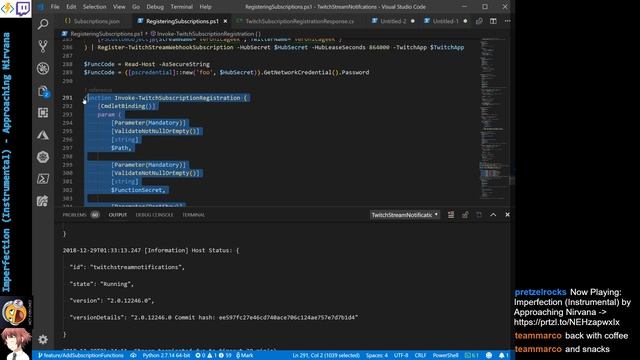Open the Debug view icon
Screen dimensions: 640x360
pyautogui.click(x=43, y=69)
